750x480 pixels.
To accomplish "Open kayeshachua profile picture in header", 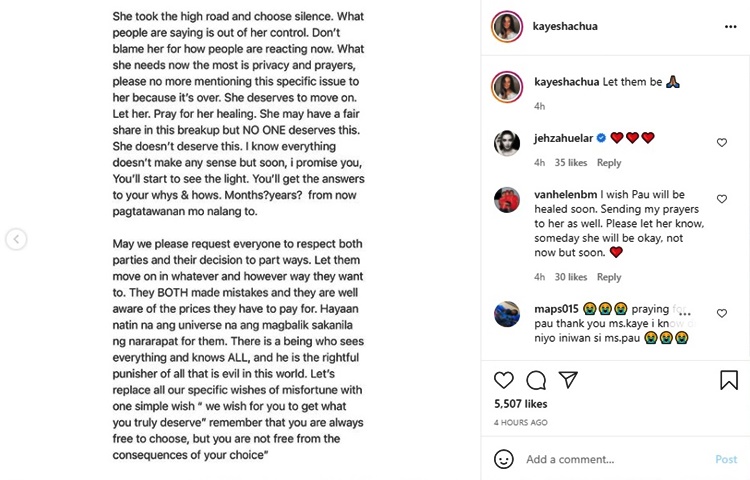I will click(x=507, y=27).
